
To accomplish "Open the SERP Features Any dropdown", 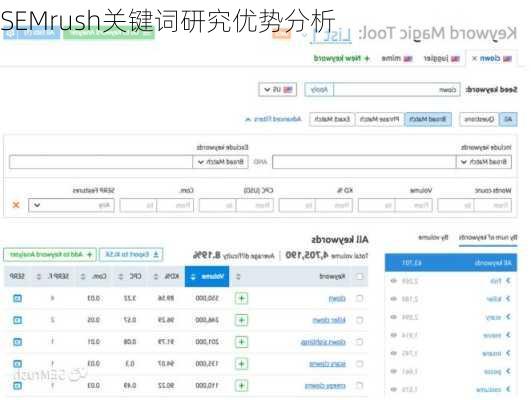I will 71,205.
